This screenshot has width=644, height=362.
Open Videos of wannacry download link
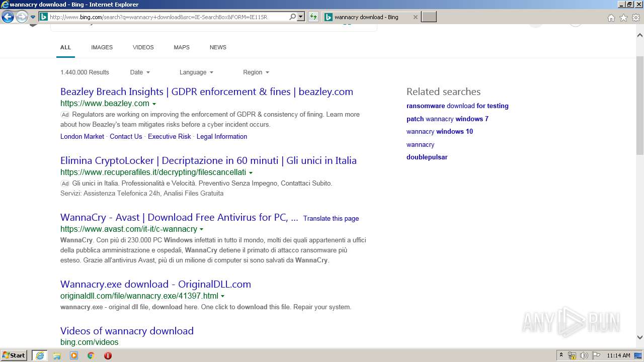[x=127, y=331]
